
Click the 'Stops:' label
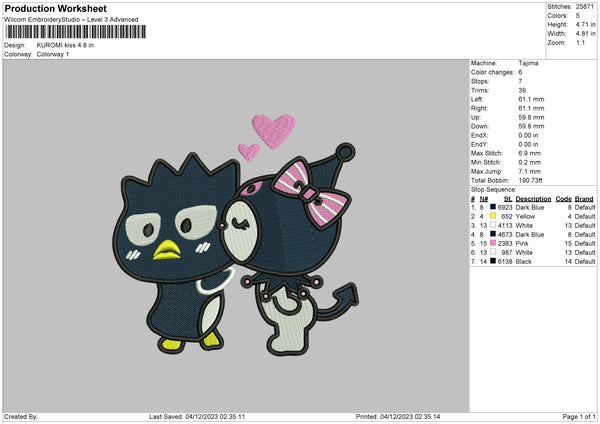pyautogui.click(x=480, y=81)
